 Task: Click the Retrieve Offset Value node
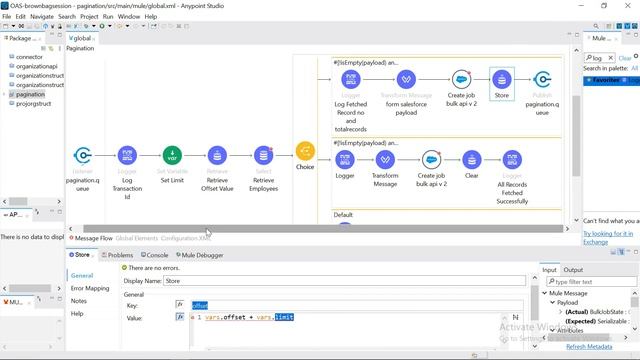[217, 155]
